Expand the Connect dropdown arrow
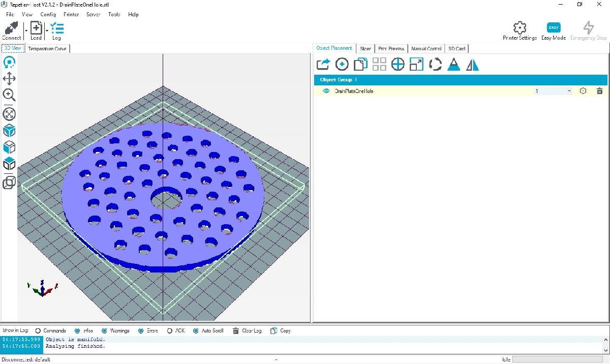610x364 pixels. pyautogui.click(x=26, y=31)
